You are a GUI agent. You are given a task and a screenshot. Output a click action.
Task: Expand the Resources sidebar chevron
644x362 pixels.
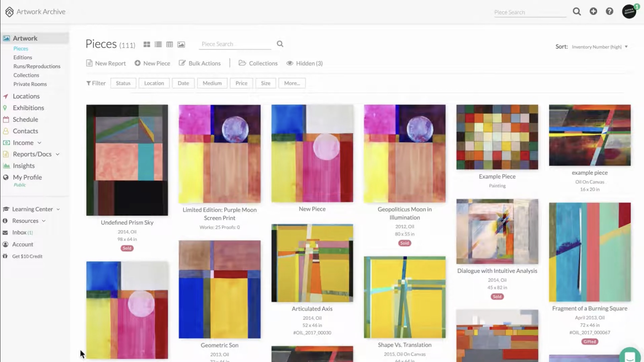click(44, 221)
